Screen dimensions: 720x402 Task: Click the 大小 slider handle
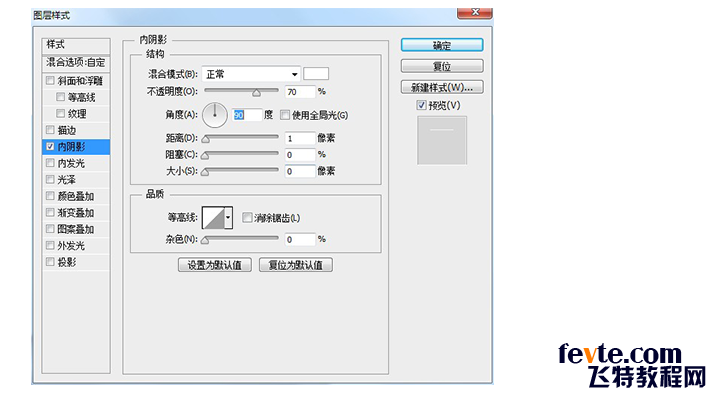click(206, 172)
